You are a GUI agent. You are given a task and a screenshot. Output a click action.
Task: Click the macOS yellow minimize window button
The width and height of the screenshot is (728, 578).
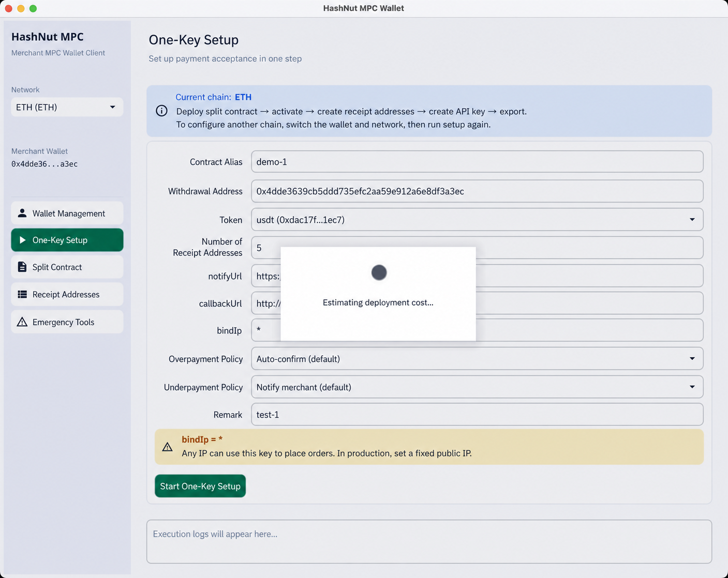(x=21, y=8)
